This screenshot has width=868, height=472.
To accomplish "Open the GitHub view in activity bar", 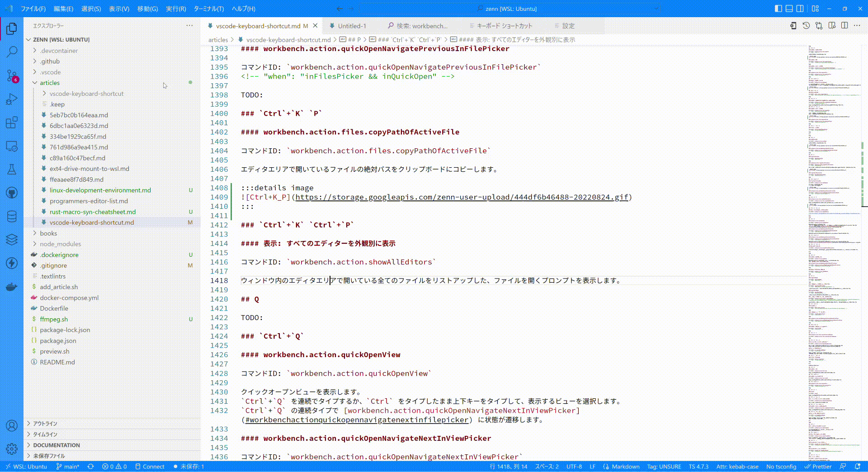I will pos(12,193).
